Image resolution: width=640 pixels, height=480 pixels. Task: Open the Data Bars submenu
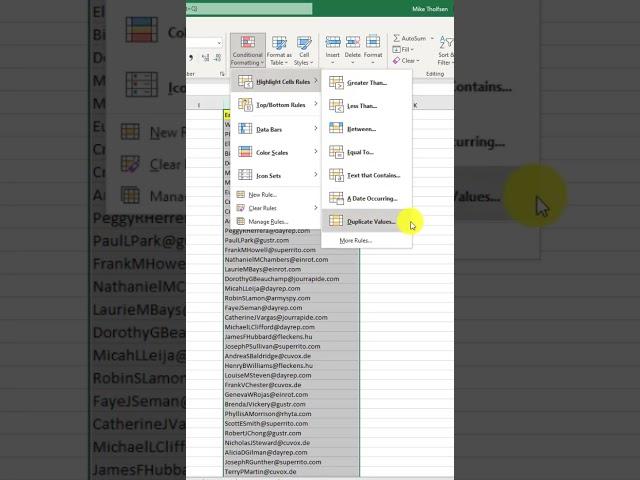pos(276,129)
